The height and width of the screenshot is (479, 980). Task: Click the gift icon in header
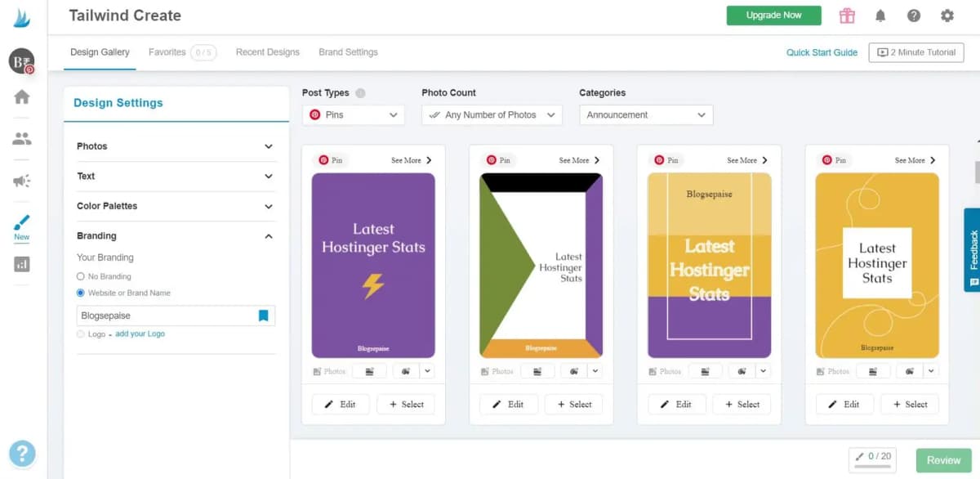point(847,16)
